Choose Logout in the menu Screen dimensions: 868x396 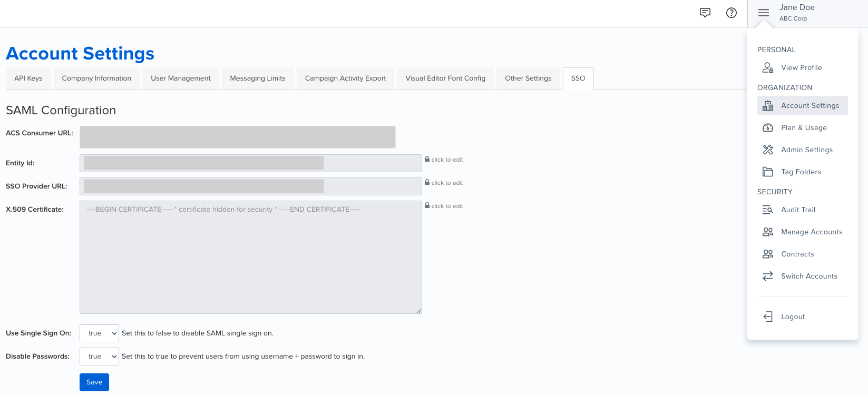802,316
